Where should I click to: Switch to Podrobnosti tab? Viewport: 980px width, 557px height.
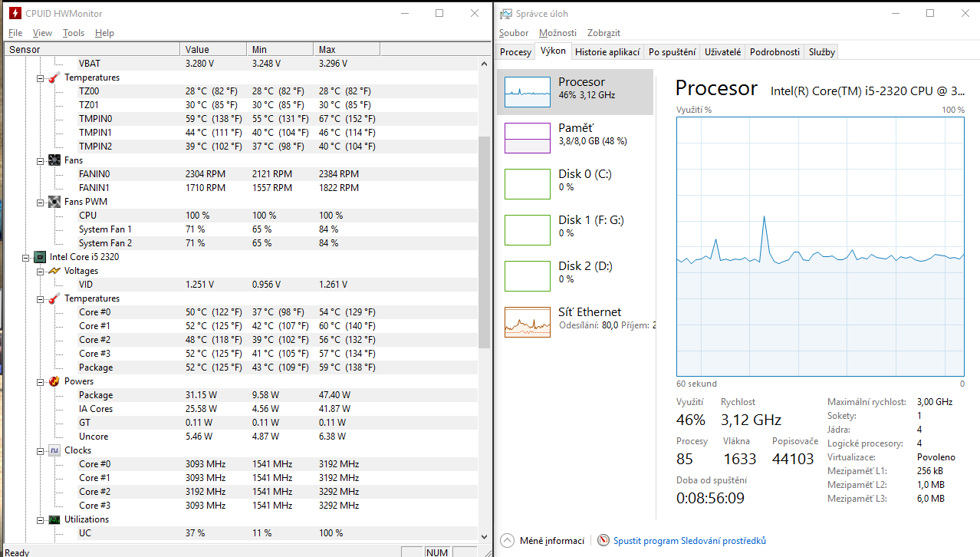click(774, 52)
